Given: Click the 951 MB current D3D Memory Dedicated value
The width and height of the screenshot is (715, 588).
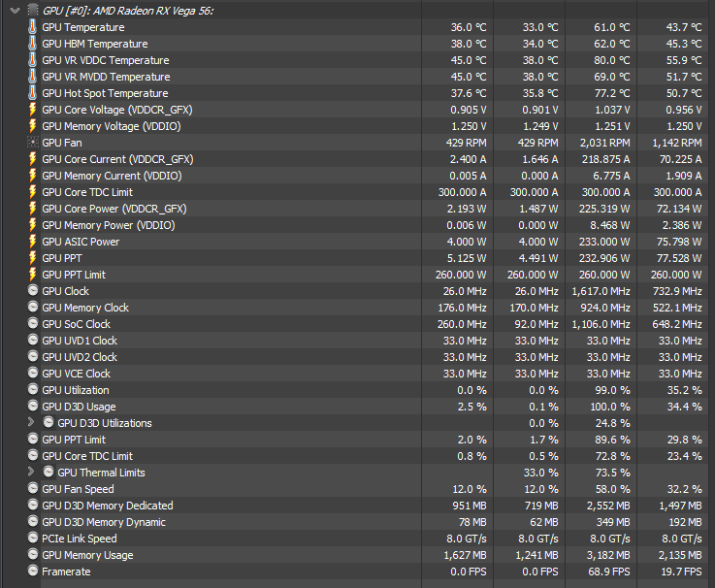Looking at the screenshot, I should click(470, 506).
